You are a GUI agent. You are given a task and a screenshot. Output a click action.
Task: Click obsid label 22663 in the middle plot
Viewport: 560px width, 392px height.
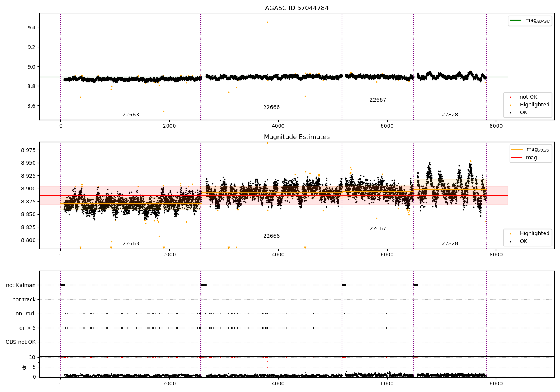pyautogui.click(x=131, y=244)
